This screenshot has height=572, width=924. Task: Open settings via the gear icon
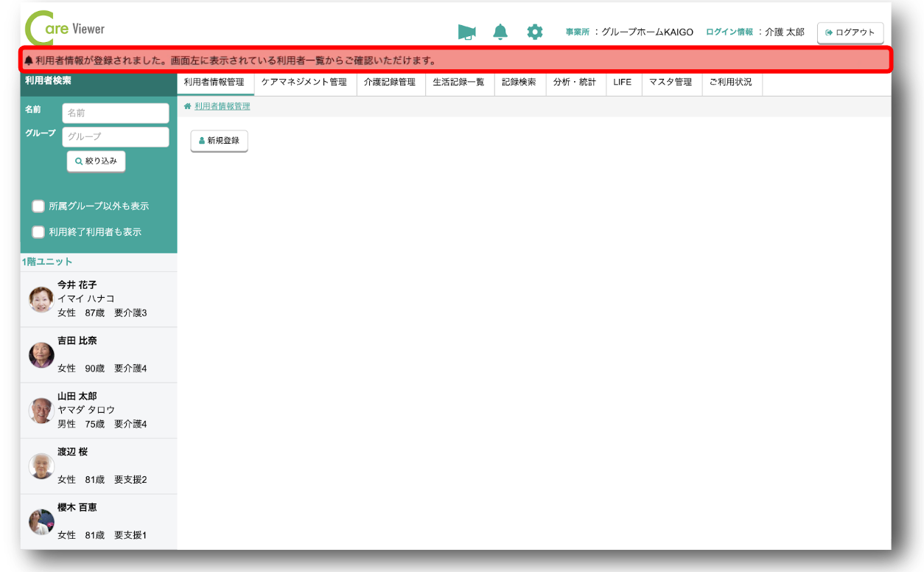535,32
